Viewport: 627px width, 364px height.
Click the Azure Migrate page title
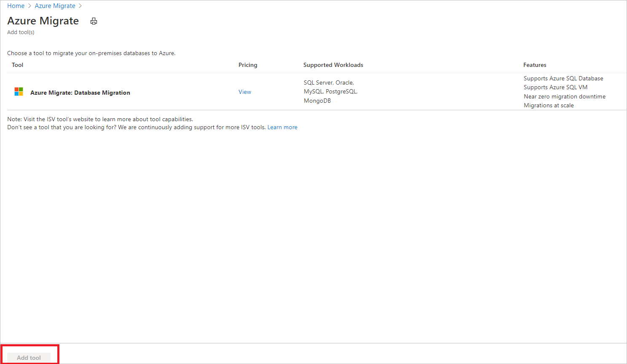pos(43,21)
